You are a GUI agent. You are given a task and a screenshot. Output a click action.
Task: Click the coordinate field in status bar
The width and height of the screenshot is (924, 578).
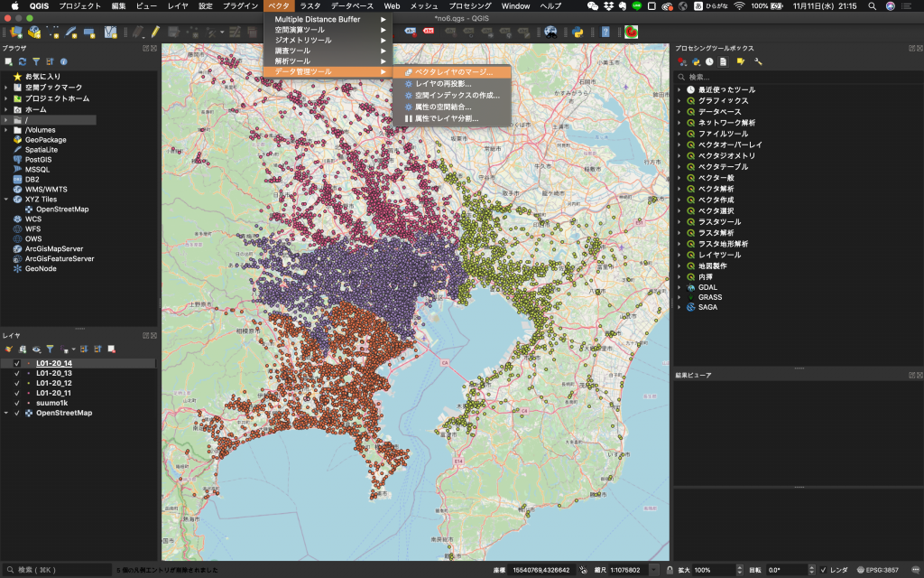pos(541,570)
